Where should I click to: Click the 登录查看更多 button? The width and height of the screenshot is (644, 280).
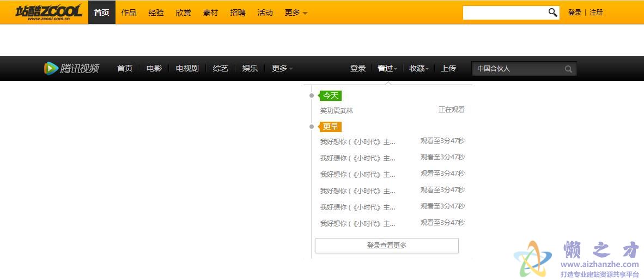coord(386,246)
